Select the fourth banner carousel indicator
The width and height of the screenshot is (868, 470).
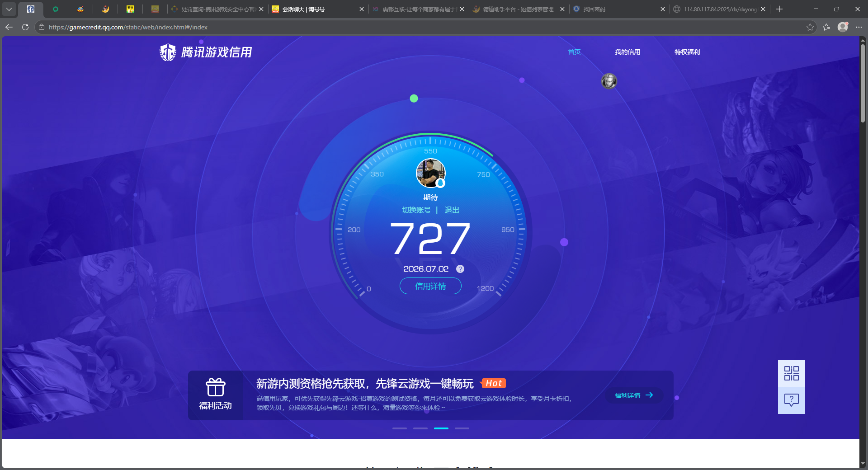coord(462,428)
